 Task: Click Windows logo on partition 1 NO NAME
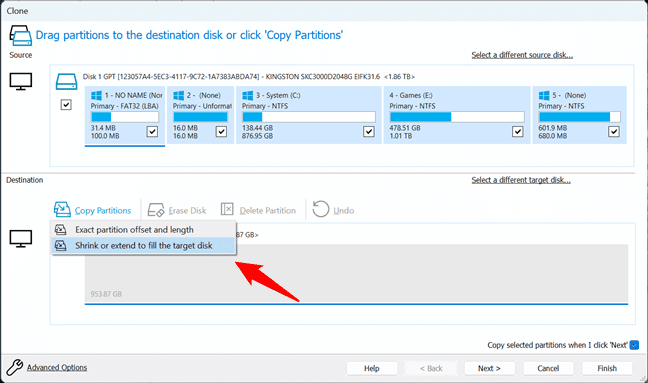click(96, 95)
